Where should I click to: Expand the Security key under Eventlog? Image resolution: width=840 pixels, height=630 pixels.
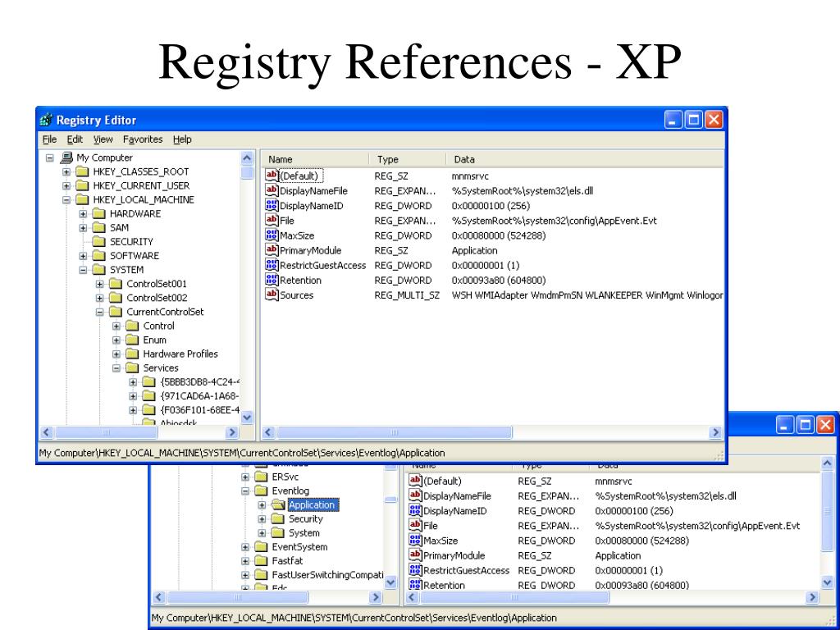click(x=262, y=519)
